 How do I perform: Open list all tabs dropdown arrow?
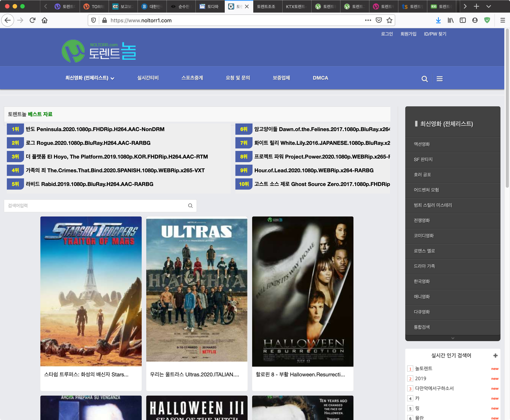click(488, 6)
